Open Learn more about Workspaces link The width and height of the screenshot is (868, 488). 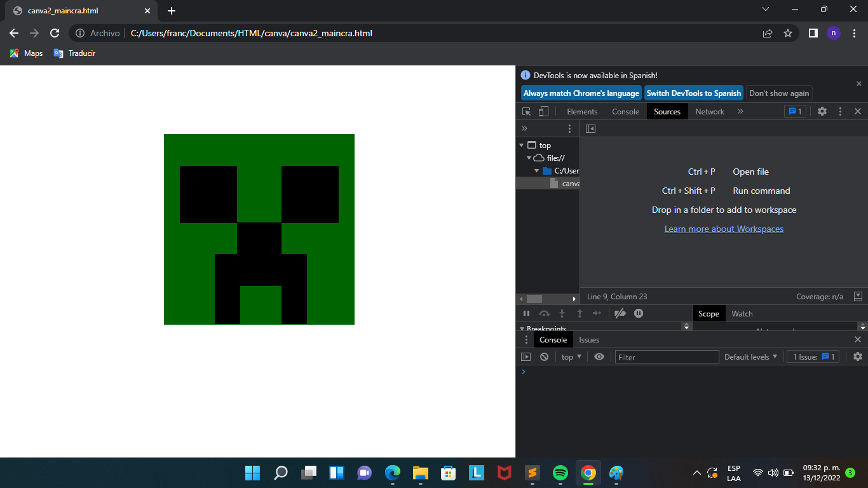pyautogui.click(x=724, y=229)
